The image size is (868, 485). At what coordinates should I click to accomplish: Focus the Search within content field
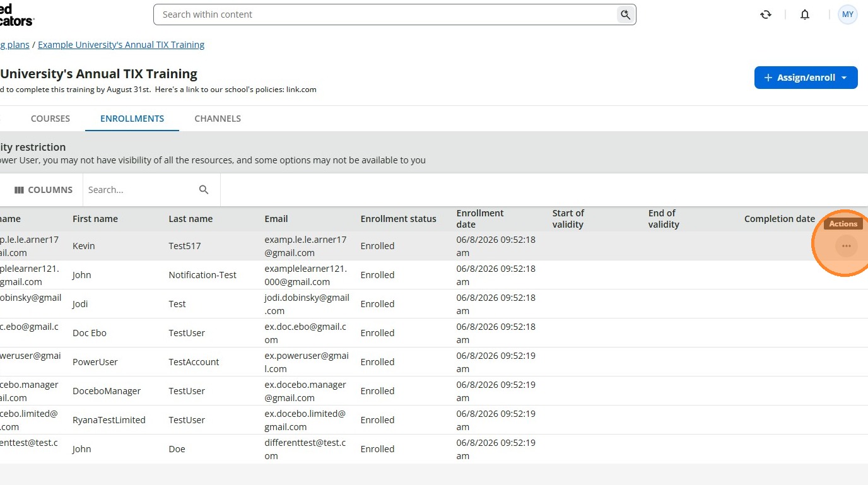[x=394, y=15]
